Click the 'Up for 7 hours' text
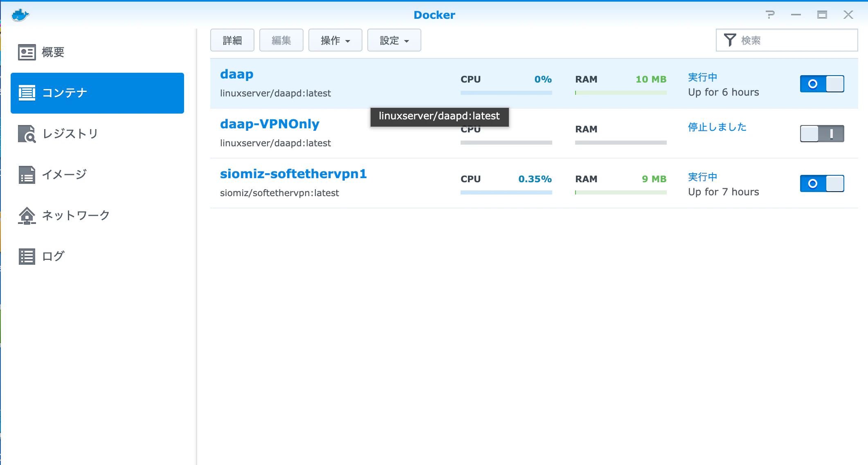Image resolution: width=868 pixels, height=465 pixels. (x=724, y=192)
